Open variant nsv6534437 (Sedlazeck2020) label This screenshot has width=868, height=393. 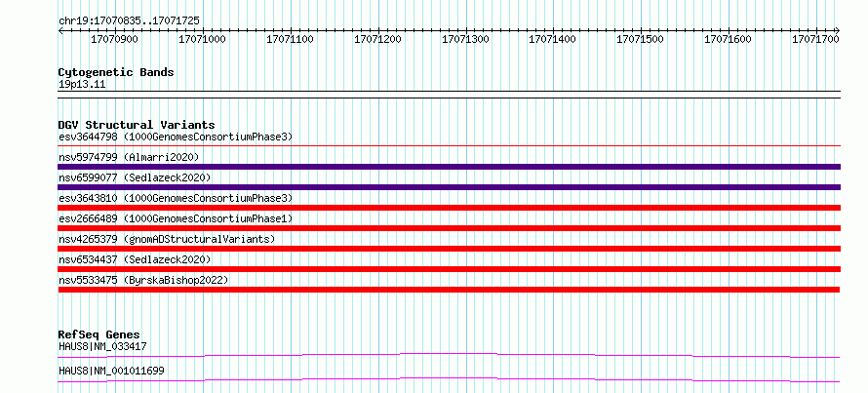click(x=135, y=259)
